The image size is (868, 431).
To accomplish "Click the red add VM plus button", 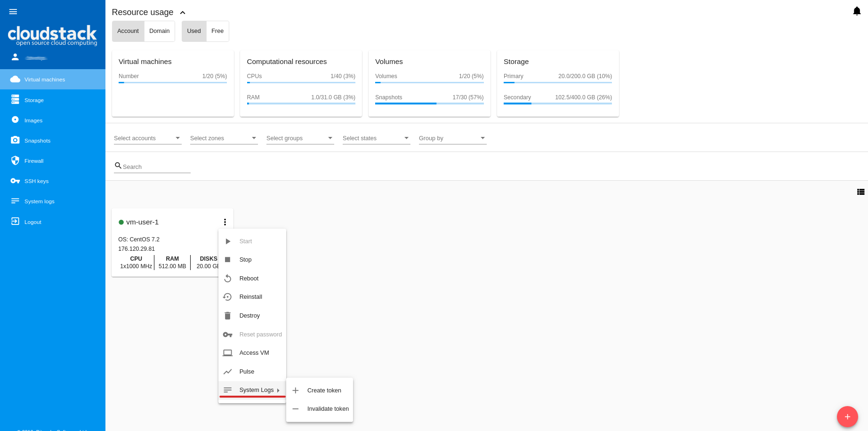I will click(847, 417).
